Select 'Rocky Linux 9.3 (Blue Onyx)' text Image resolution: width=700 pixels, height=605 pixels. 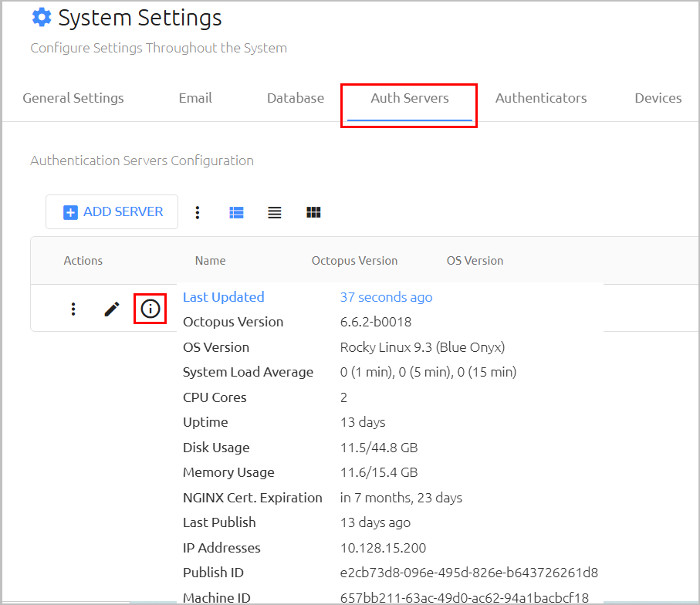click(422, 347)
